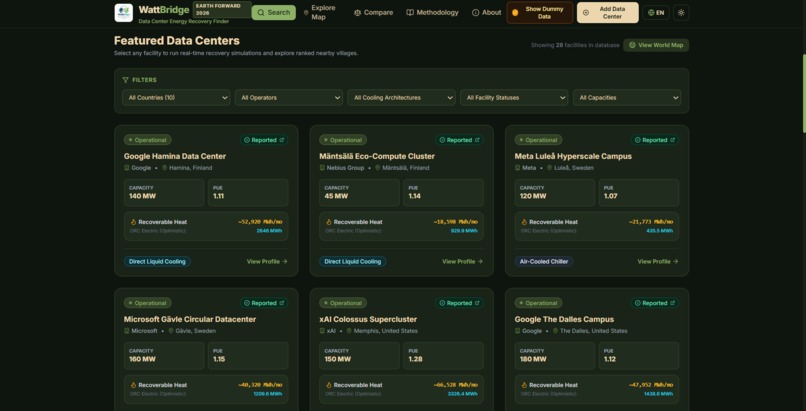
Task: Click flame icon on xAI Colossus Recoverable Heat
Action: pyautogui.click(x=328, y=385)
